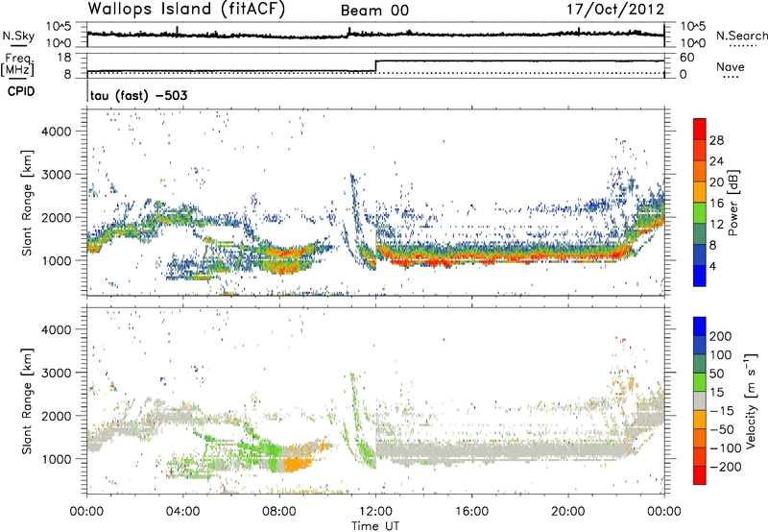Screen dimensions: 768x532
Task: Select "-200" on the velocity colorbar
Action: point(725,467)
